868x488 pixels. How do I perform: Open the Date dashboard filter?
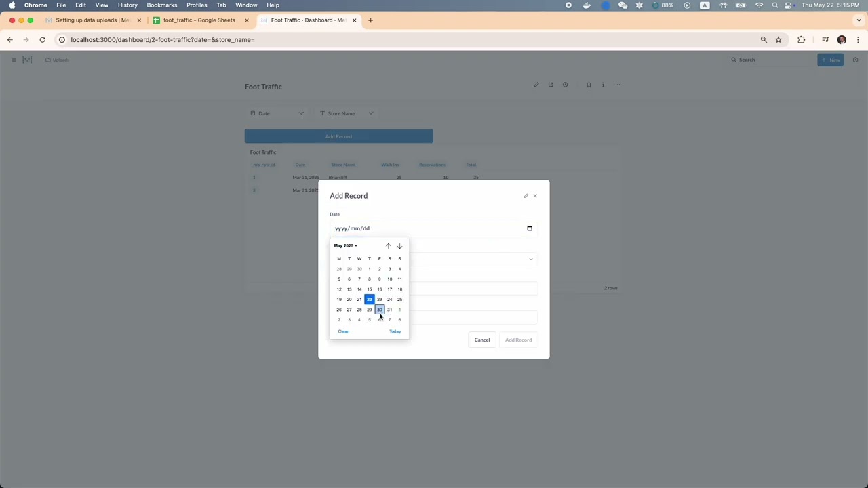[x=277, y=113]
